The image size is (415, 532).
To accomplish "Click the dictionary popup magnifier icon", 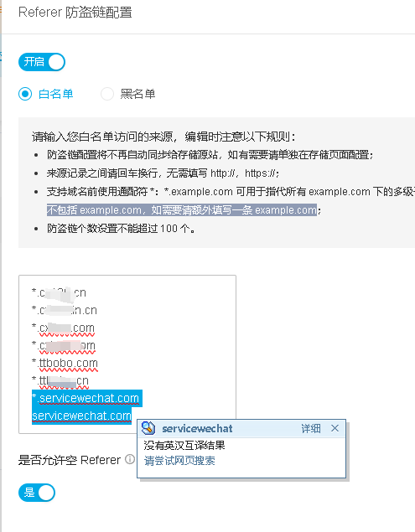I will pyautogui.click(x=148, y=428).
